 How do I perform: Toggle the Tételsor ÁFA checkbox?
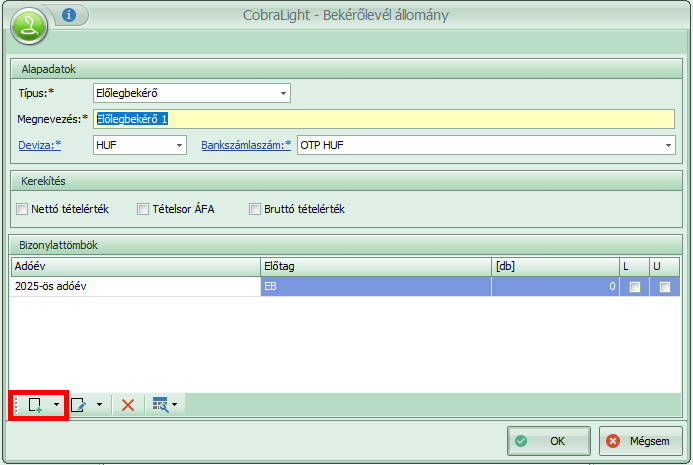143,209
